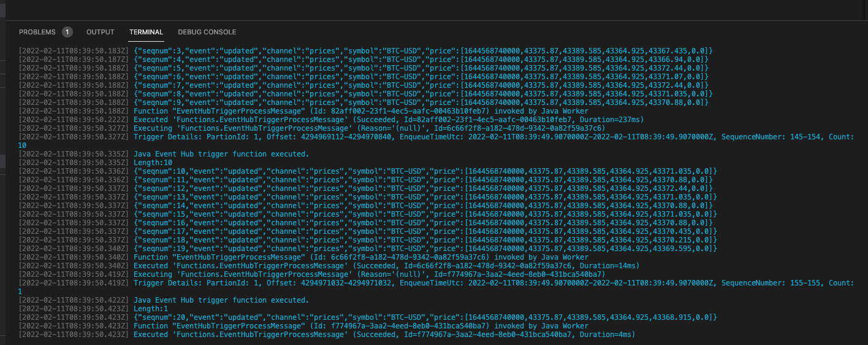868x345 pixels.
Task: Click the log line with "seqnum":9
Action: (x=364, y=102)
